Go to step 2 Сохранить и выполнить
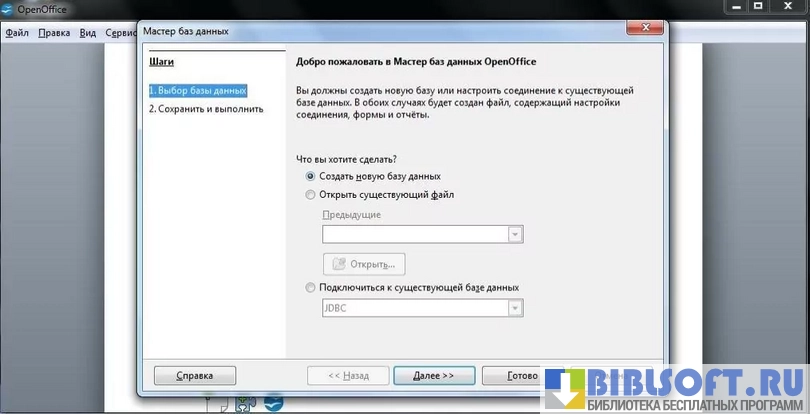Image resolution: width=810 pixels, height=414 pixels. pyautogui.click(x=206, y=109)
